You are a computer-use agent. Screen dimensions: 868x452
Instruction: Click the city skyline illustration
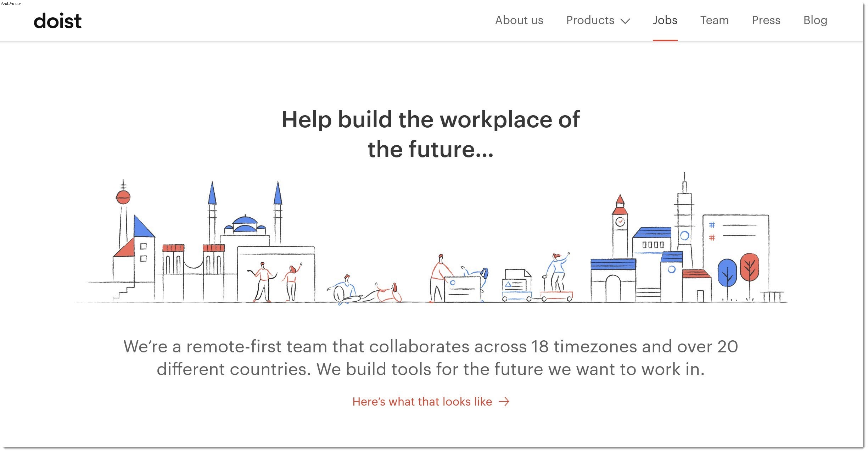coord(431,239)
